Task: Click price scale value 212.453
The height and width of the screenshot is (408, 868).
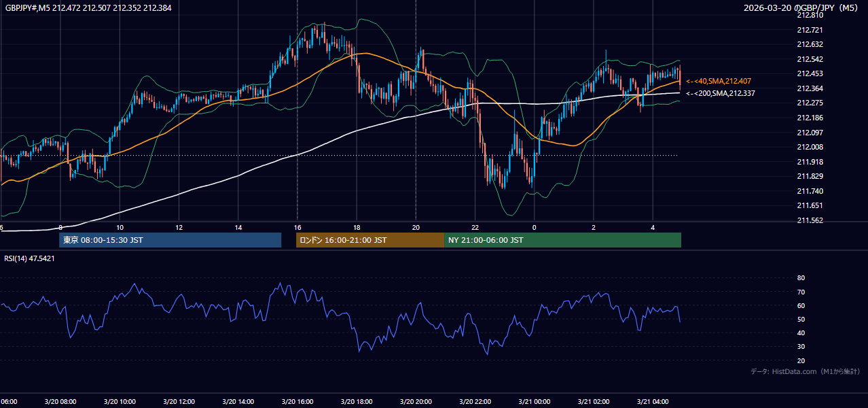Action: pyautogui.click(x=810, y=73)
